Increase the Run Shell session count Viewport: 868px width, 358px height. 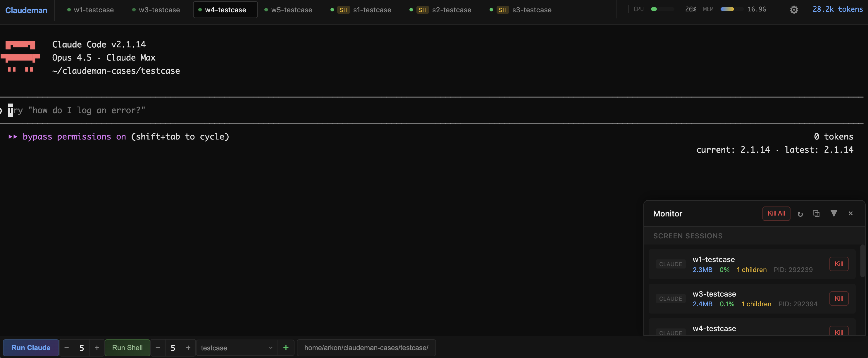pos(188,347)
